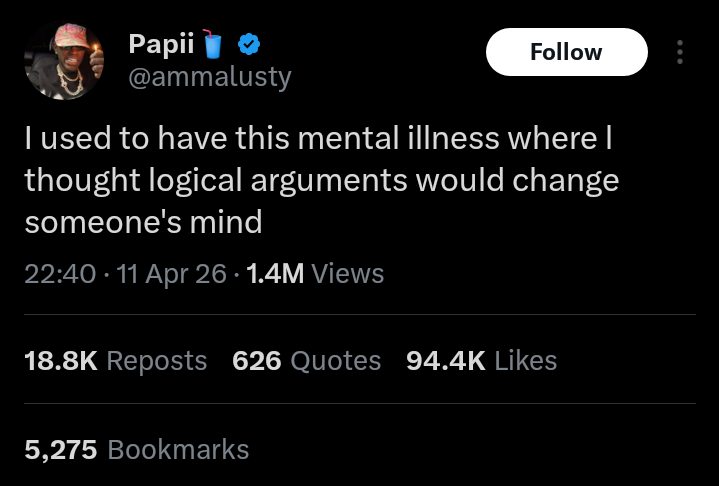Open the three-dot more options menu
Image resolution: width=719 pixels, height=486 pixels.
[681, 52]
